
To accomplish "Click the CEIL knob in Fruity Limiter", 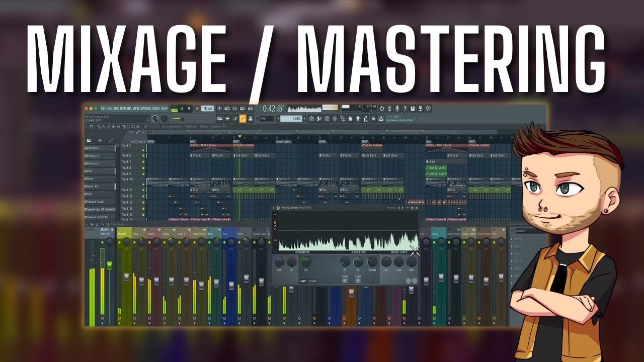I will coord(306,261).
